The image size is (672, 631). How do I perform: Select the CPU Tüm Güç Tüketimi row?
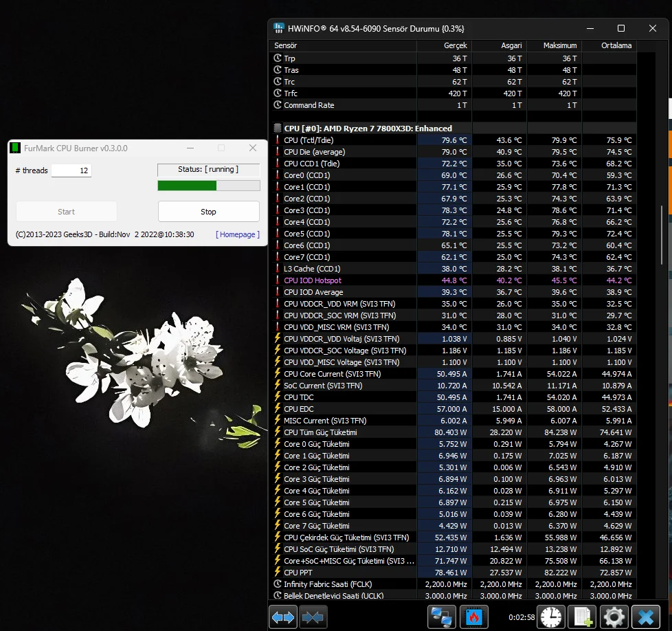pos(453,432)
